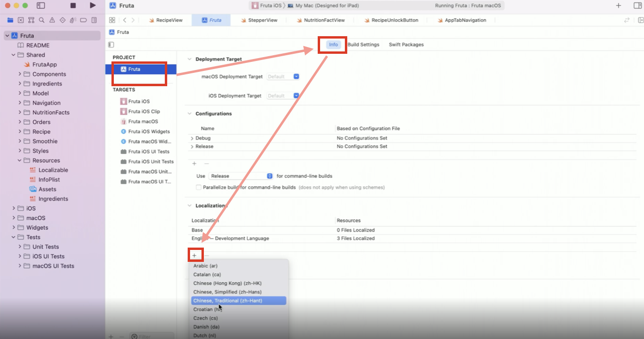Add a new localization with plus
644x339 pixels.
pos(194,256)
